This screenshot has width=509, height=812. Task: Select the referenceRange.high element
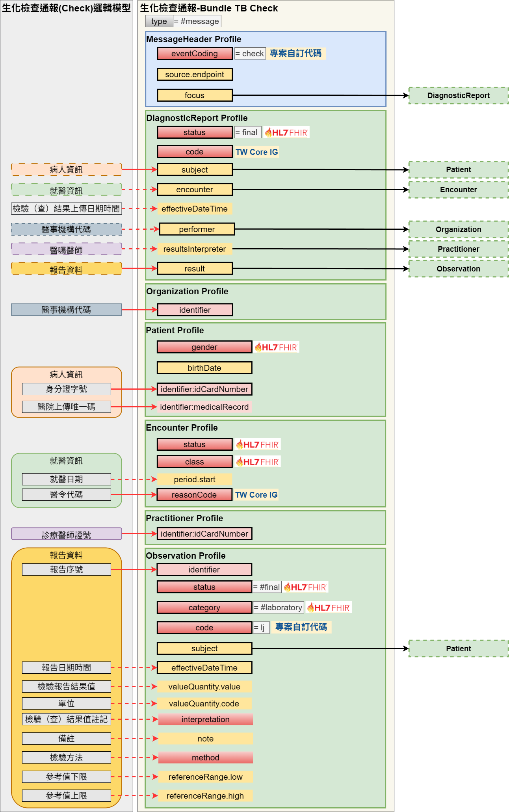(205, 796)
